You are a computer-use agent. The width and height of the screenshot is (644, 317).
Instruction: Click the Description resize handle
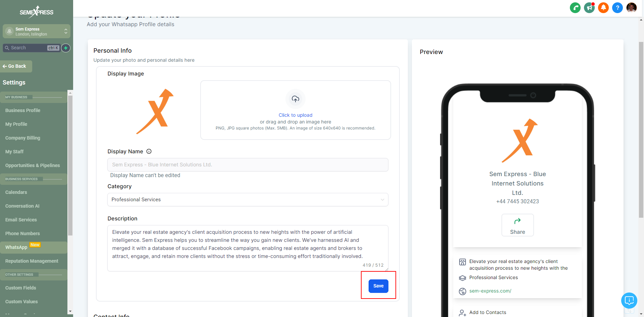(387, 269)
